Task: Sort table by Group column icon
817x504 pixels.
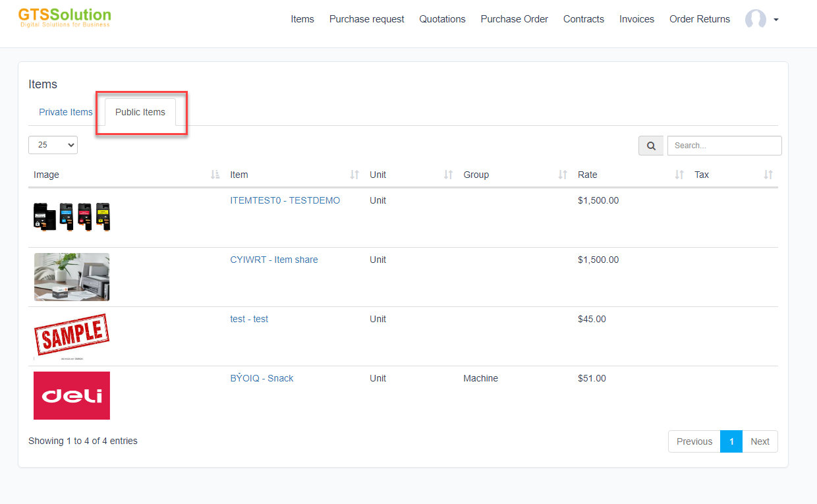Action: tap(563, 175)
